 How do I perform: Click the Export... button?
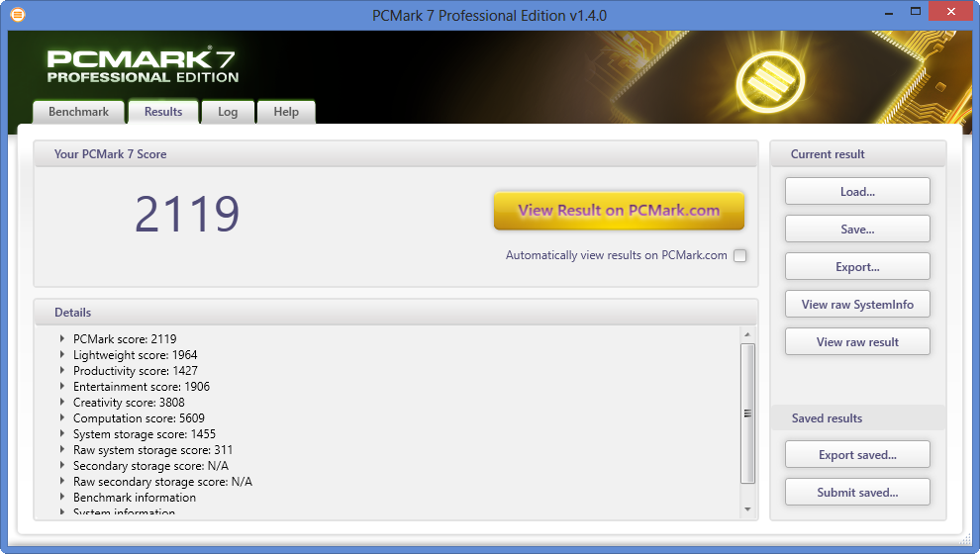coord(857,266)
